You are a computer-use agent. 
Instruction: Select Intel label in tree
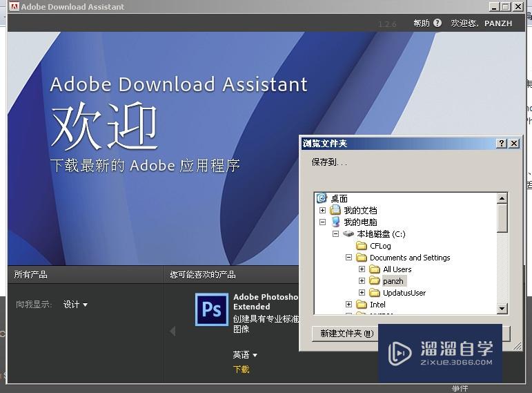(x=377, y=305)
